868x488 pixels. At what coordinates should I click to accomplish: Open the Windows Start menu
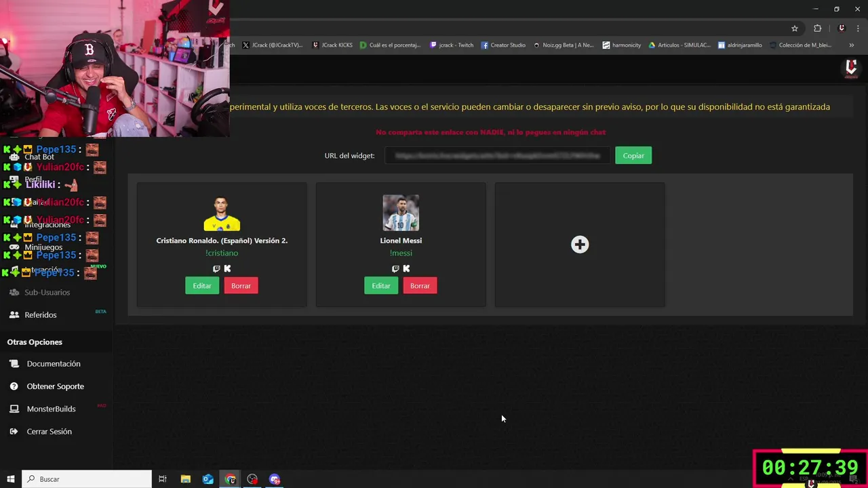click(10, 479)
